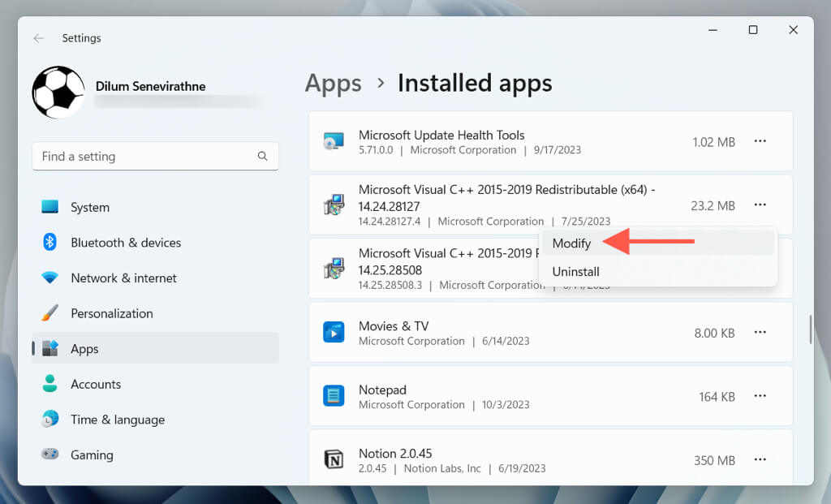This screenshot has height=504, width=831.
Task: Click the back arrow in Settings
Action: (x=39, y=38)
